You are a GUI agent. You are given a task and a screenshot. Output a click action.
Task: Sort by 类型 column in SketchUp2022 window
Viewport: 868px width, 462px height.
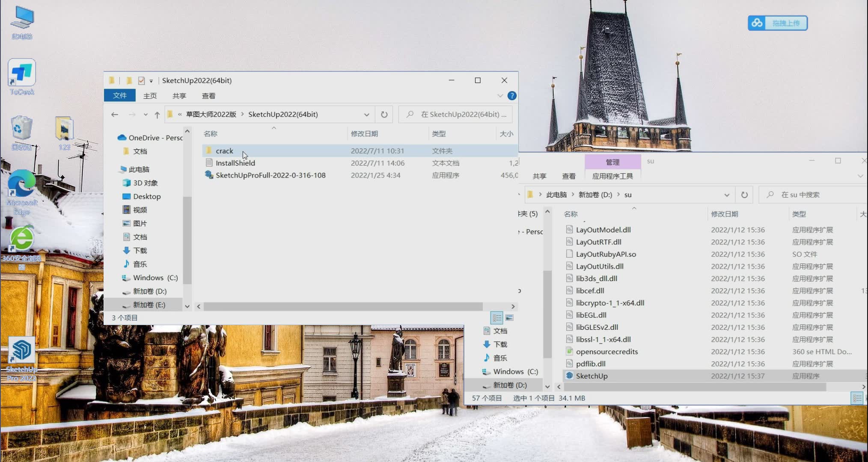[x=439, y=134]
